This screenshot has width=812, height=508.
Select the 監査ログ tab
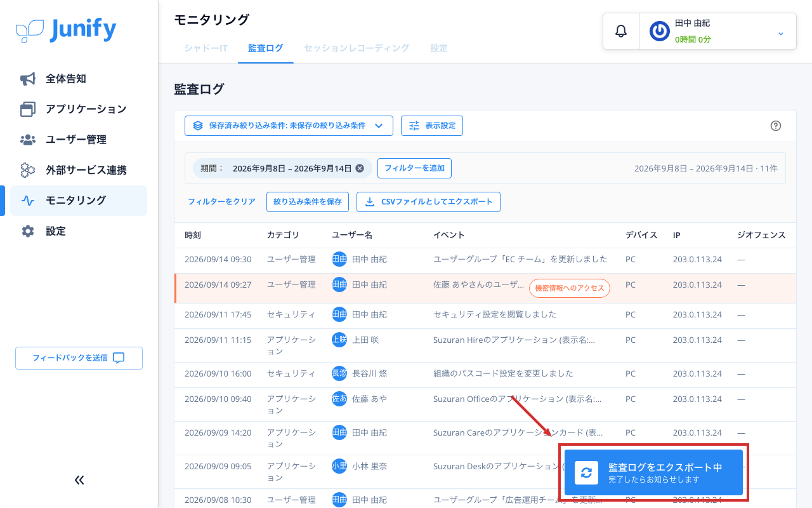(266, 48)
